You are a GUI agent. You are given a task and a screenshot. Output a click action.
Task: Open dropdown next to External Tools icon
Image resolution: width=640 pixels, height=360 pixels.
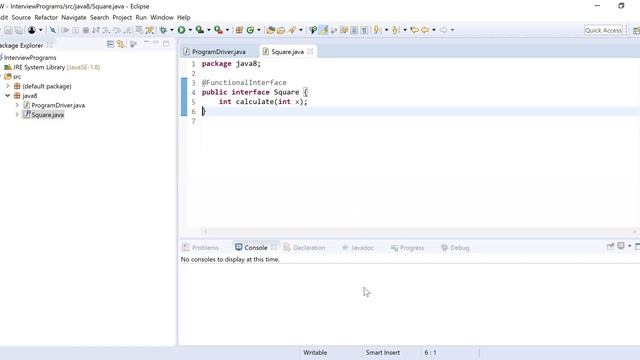(x=227, y=30)
